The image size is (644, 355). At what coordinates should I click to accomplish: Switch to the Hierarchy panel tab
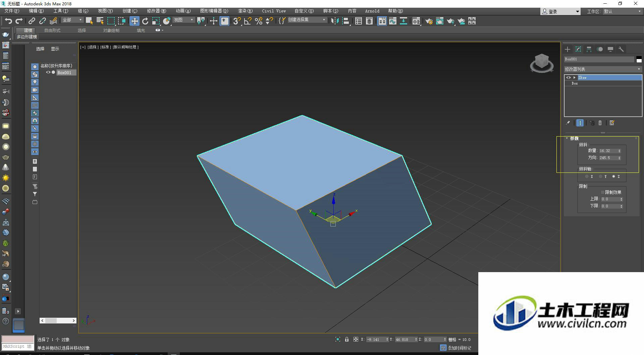tap(589, 49)
